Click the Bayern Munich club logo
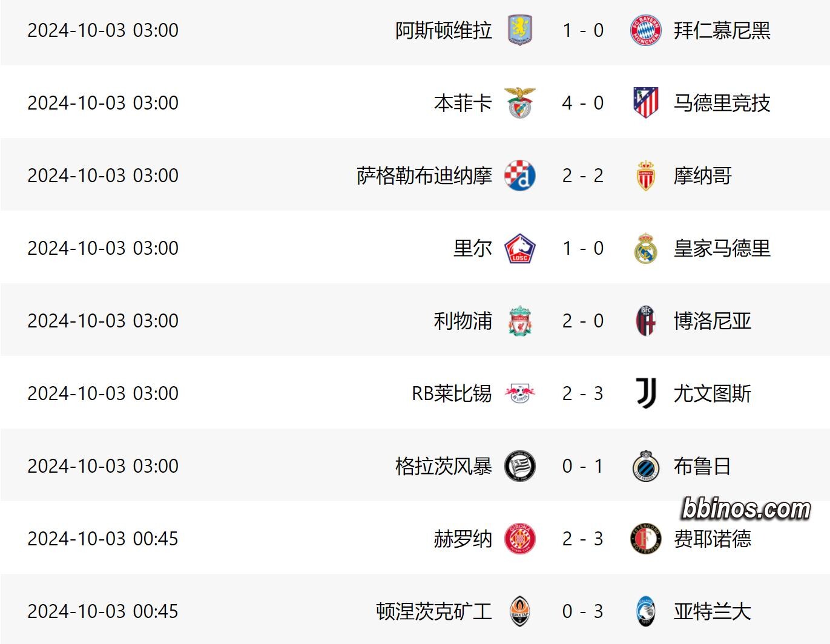 tap(646, 30)
